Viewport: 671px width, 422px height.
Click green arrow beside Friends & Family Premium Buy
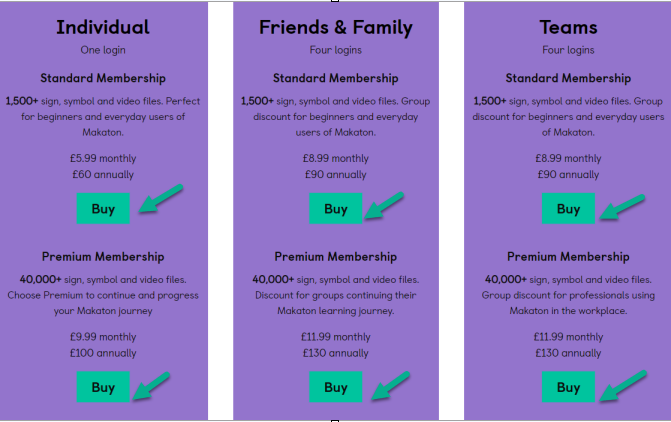[x=390, y=386]
